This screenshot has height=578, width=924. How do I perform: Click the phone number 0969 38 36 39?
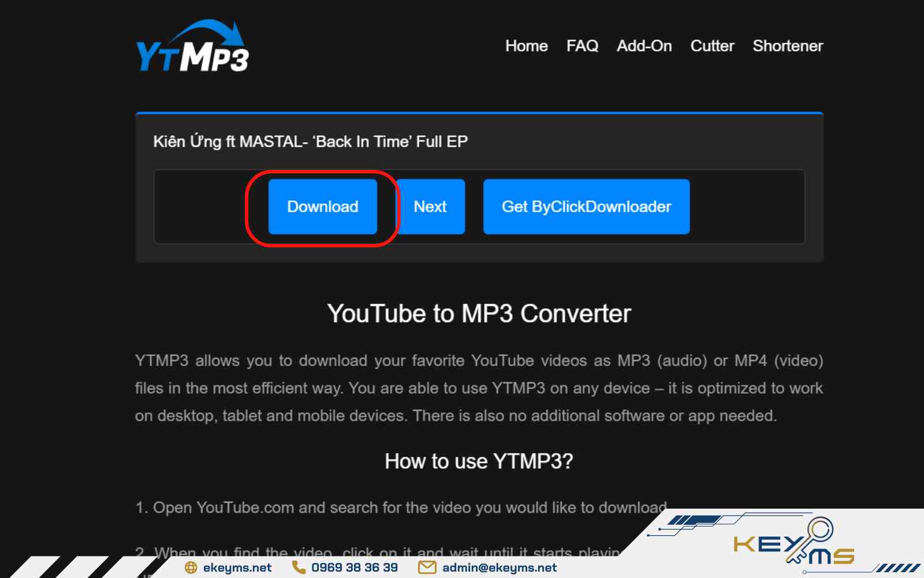pos(355,568)
